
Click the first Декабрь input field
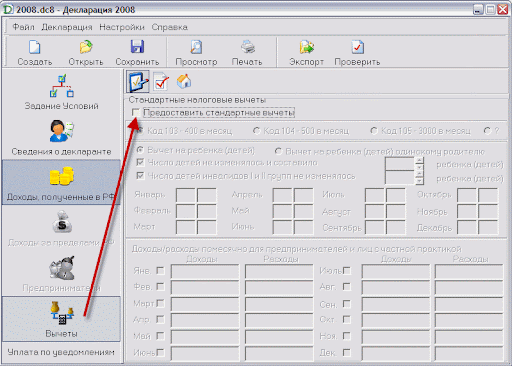pyautogui.click(x=467, y=227)
